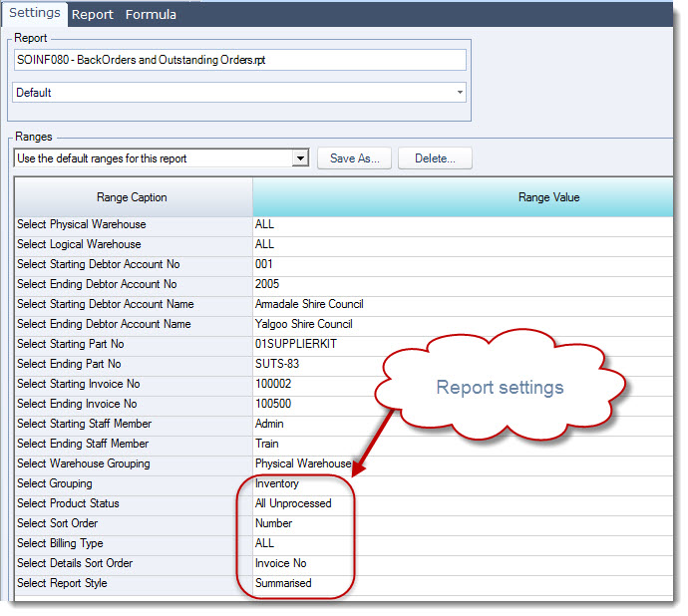
Task: Click the Select Sort Order caption
Action: 134,524
